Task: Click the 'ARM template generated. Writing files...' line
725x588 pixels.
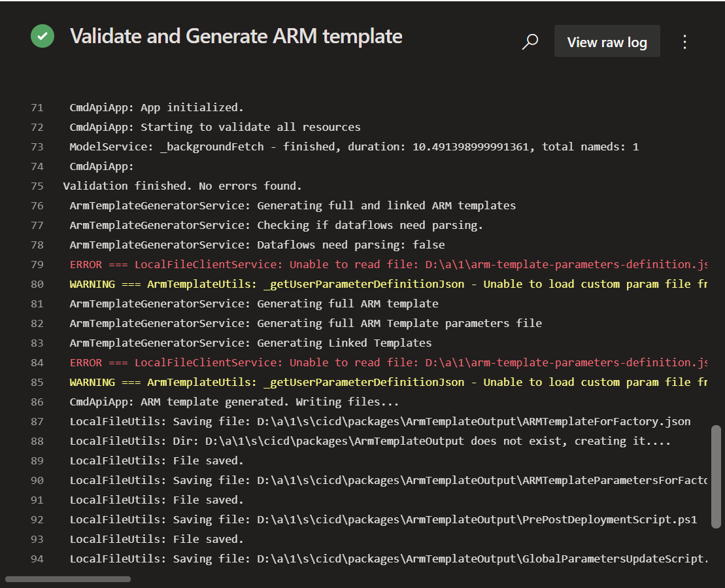Action: (x=234, y=402)
